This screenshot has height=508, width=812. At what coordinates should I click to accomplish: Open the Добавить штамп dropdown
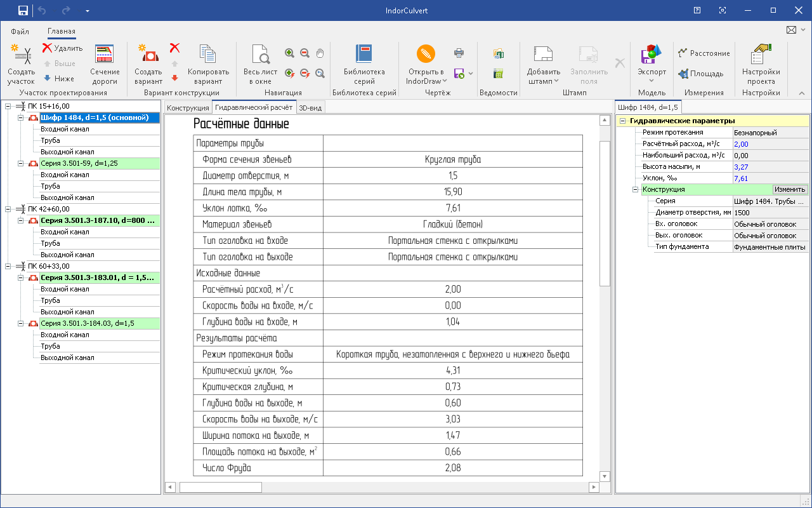coord(556,81)
